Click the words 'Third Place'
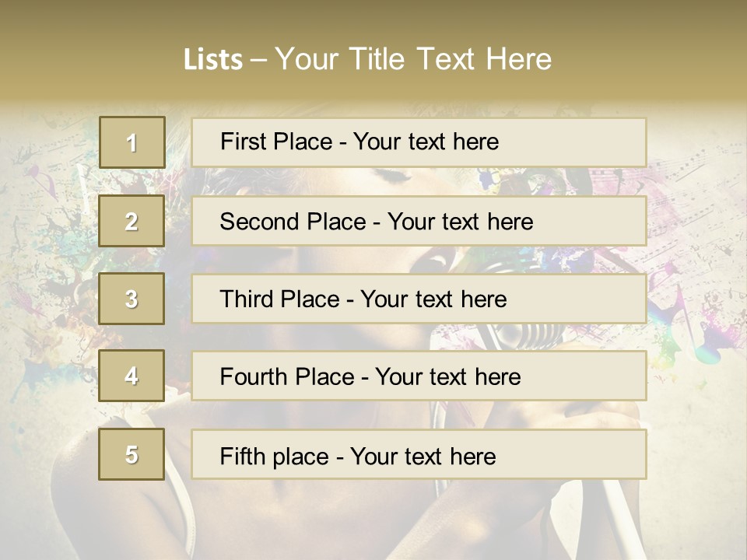 point(279,299)
